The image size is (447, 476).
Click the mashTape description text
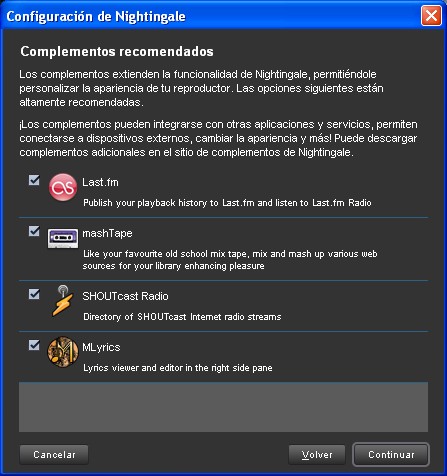[x=230, y=260]
